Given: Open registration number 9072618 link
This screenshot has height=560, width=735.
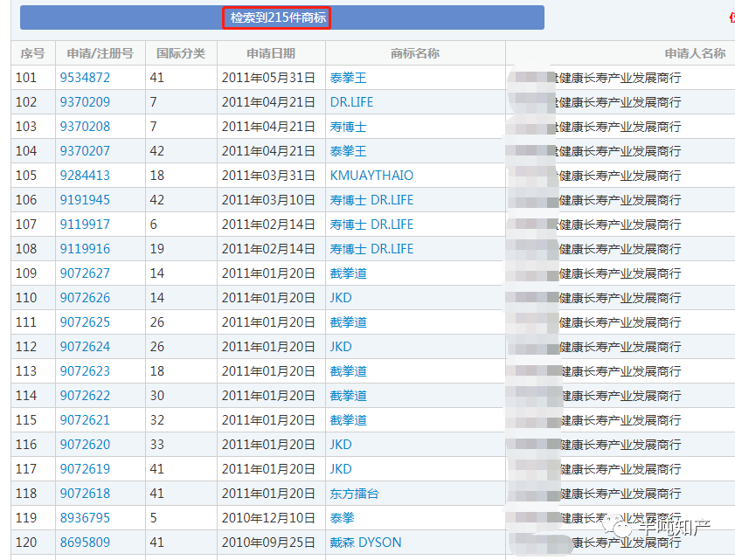Looking at the screenshot, I should coord(85,493).
